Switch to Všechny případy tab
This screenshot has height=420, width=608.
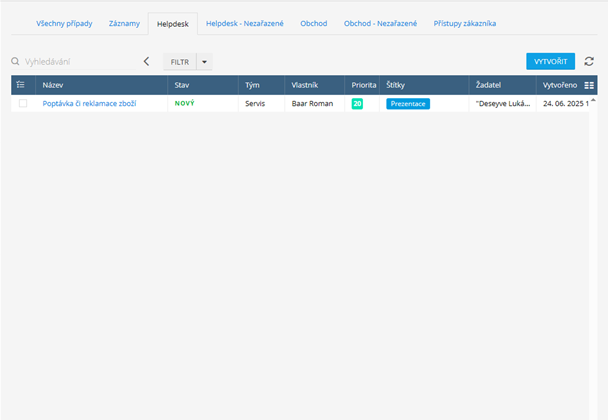click(62, 22)
